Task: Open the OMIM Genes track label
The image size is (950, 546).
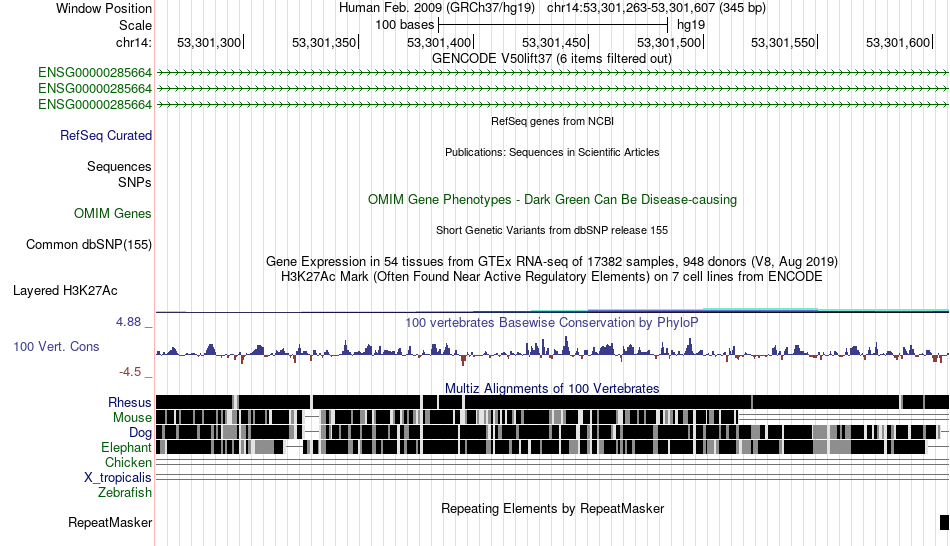Action: pos(112,213)
